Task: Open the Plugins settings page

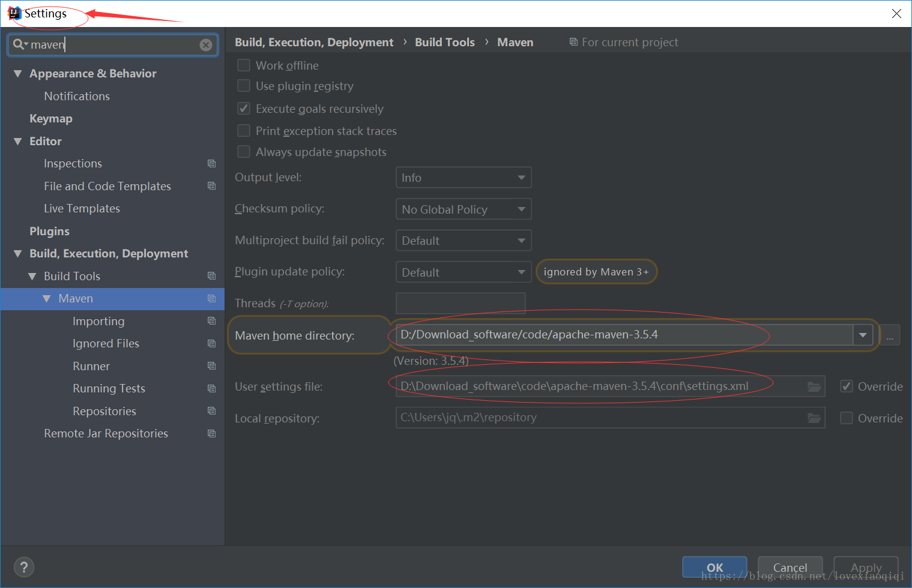Action: (49, 231)
